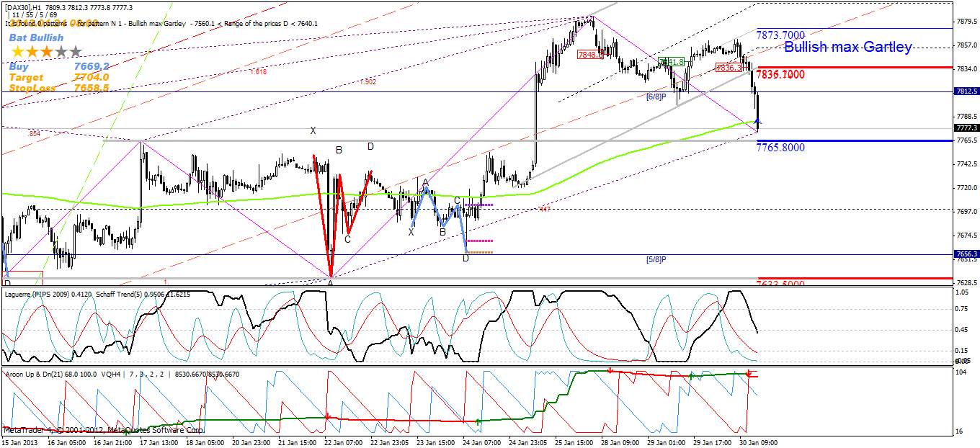The image size is (980, 448).
Task: Click the blue 7873.7000 level label
Action: (780, 35)
